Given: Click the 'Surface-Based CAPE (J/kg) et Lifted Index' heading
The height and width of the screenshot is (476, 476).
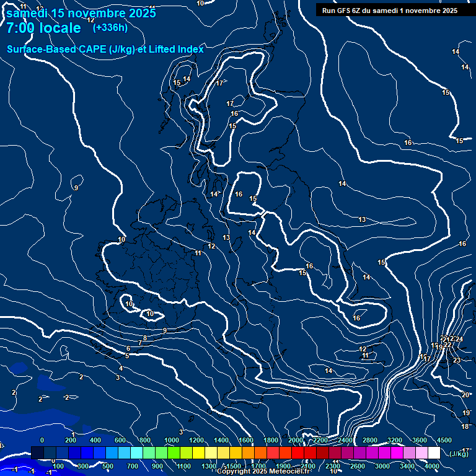Looking at the screenshot, I should (105, 49).
